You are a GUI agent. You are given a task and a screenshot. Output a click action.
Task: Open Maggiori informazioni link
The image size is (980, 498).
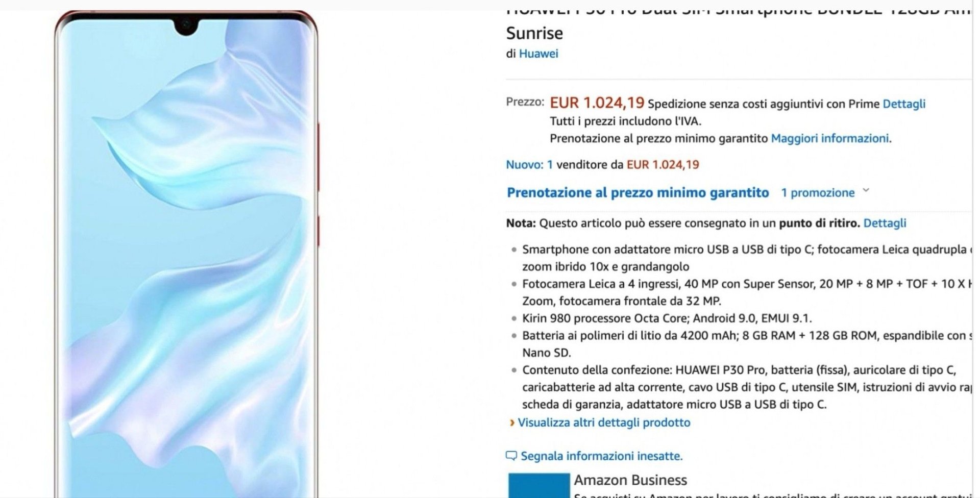830,138
